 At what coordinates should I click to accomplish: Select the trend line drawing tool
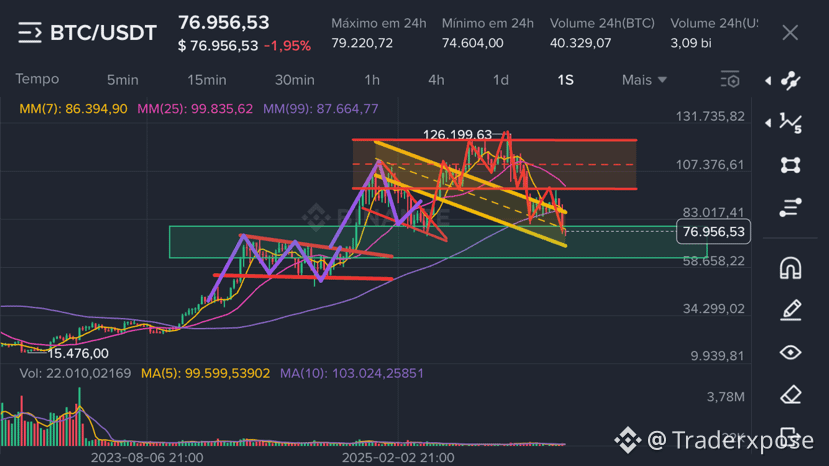pyautogui.click(x=790, y=80)
